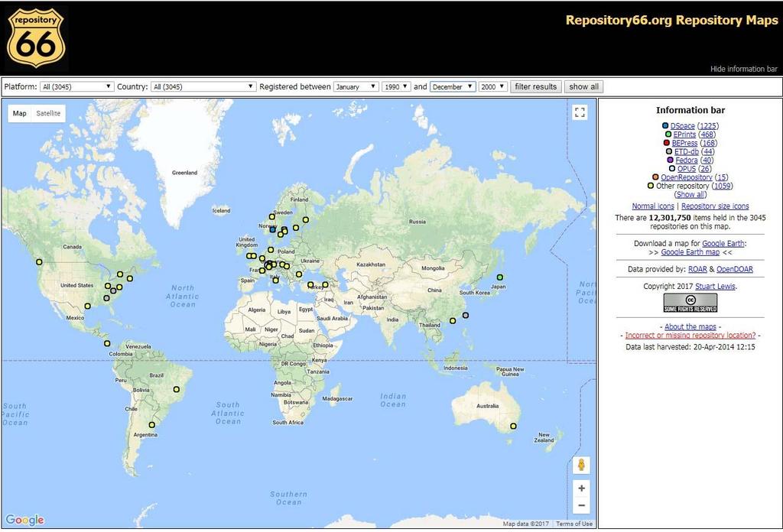The height and width of the screenshot is (532, 783).
Task: Select the yellow marker in Argentina
Action: tap(152, 425)
